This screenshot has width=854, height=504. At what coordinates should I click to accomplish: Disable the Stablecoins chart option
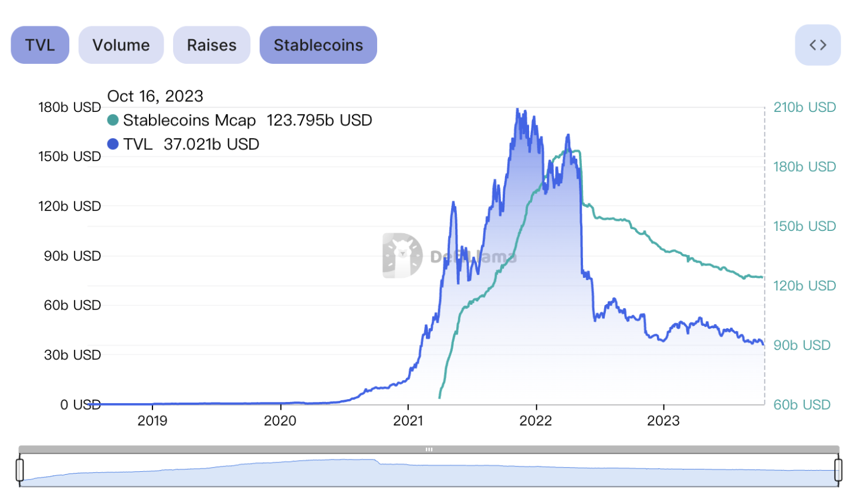click(x=318, y=45)
